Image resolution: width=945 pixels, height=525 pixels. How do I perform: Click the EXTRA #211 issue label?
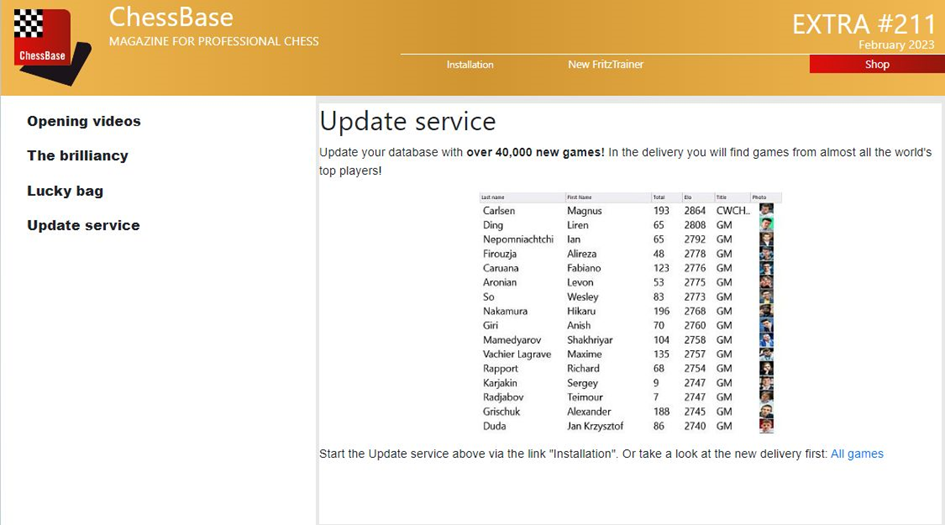(x=863, y=25)
